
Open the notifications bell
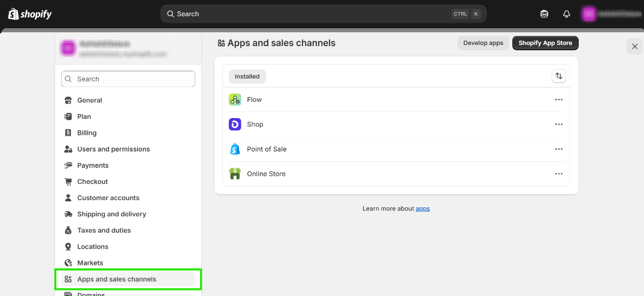pos(566,14)
